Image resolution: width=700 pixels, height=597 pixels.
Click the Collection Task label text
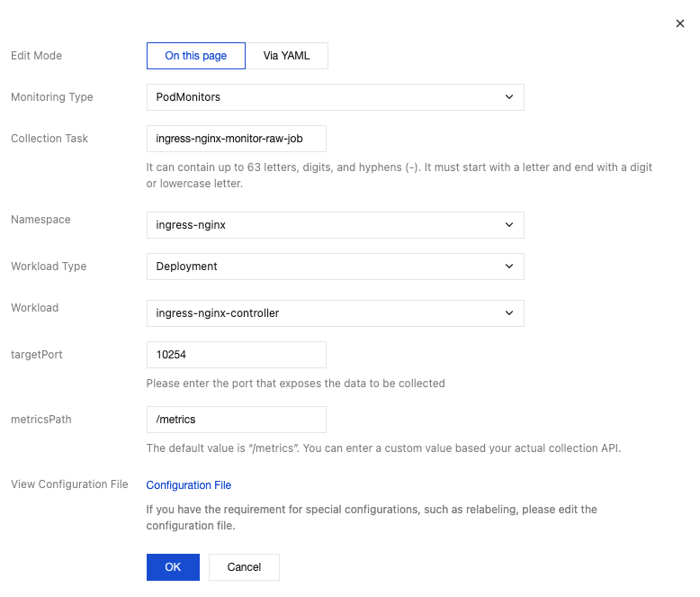[49, 139]
